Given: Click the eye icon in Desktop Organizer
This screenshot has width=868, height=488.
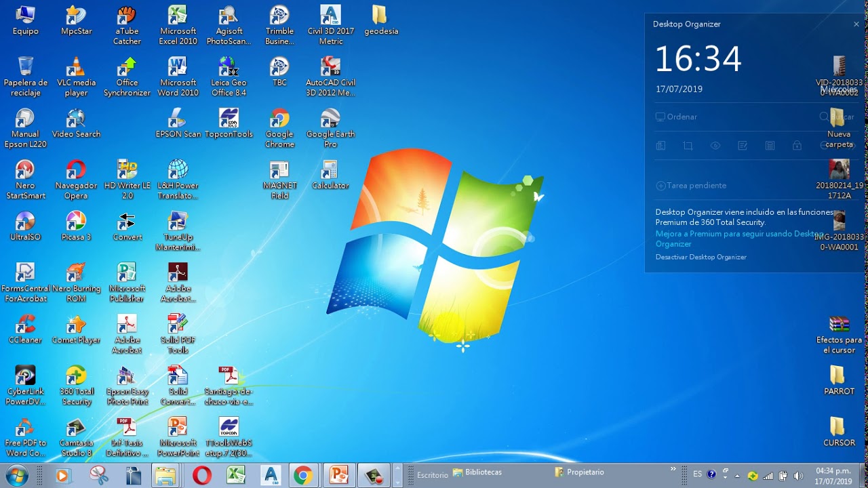Looking at the screenshot, I should (715, 146).
